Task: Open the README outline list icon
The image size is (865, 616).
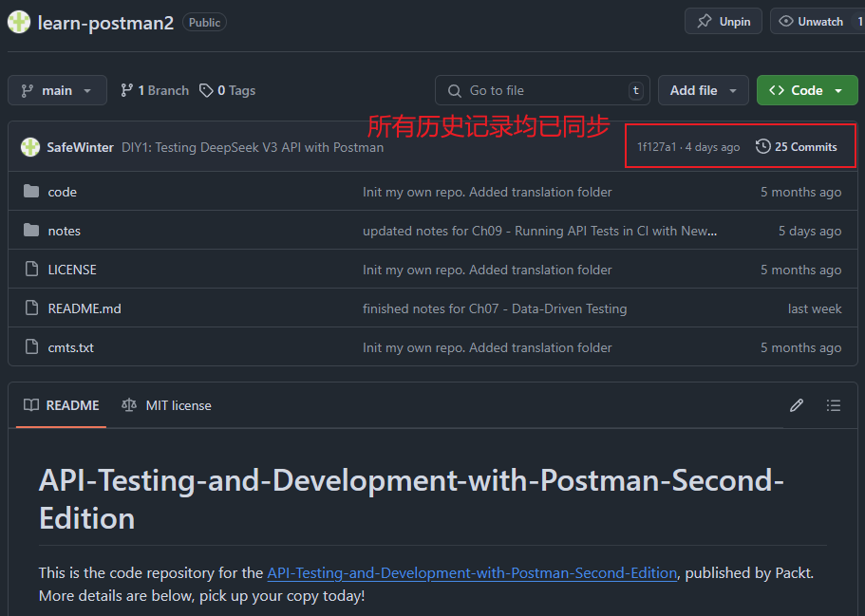Action: click(834, 405)
